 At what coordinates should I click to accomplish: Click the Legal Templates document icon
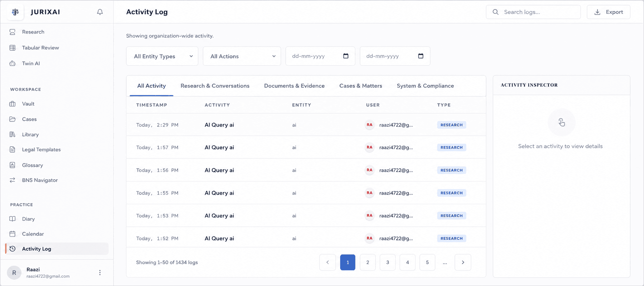12,149
